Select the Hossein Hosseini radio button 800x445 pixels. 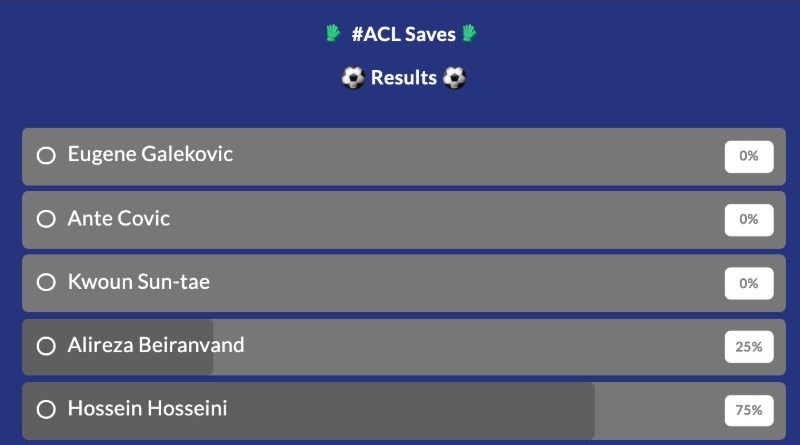click(46, 409)
